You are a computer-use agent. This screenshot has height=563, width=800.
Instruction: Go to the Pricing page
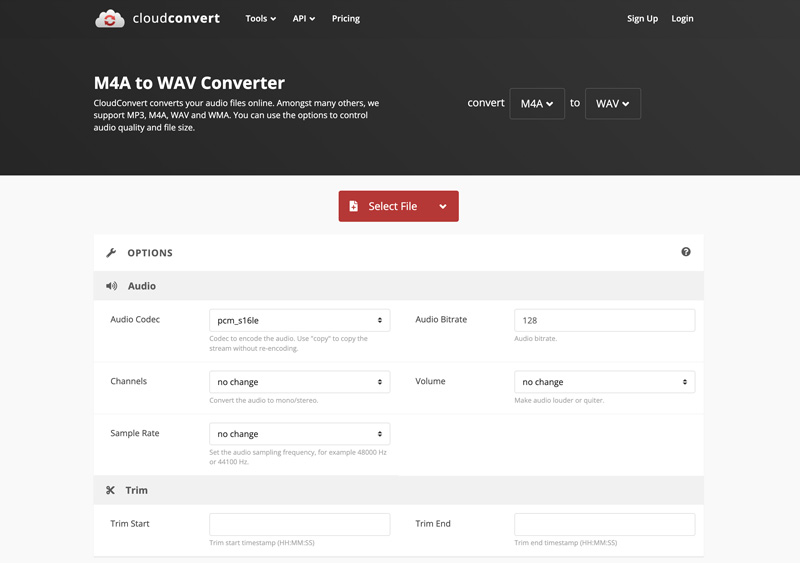point(345,18)
